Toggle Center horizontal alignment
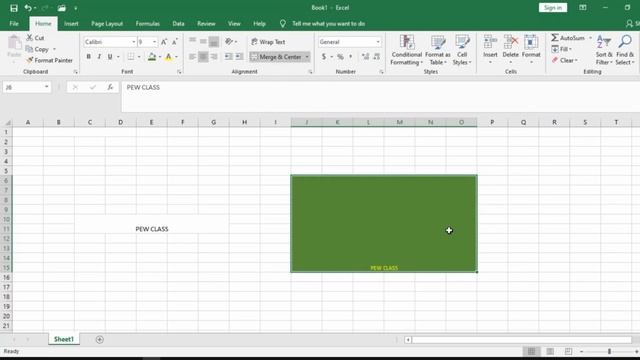Viewport: 640px width, 360px height. click(x=203, y=57)
